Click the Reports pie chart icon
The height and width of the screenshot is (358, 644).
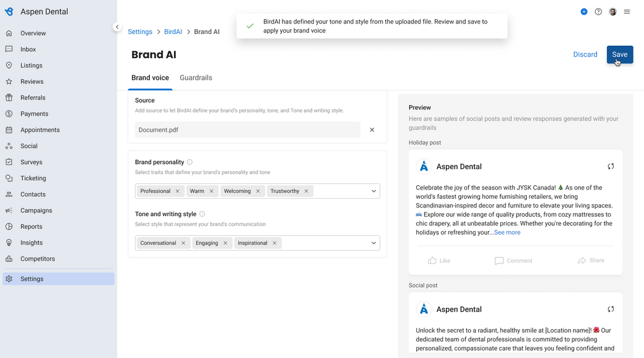9,227
